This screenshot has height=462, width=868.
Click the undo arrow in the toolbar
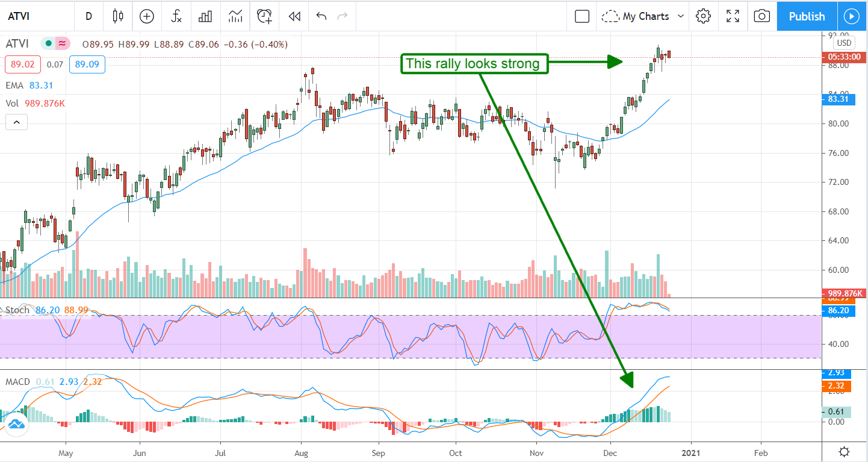(x=321, y=16)
